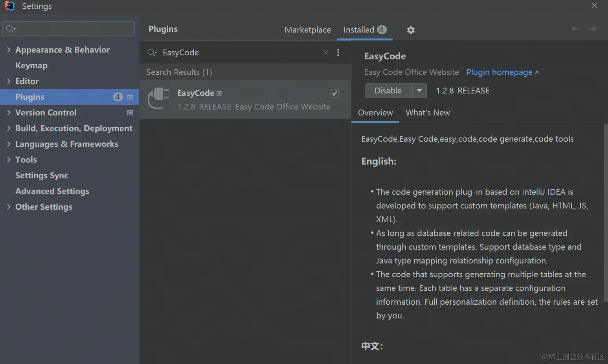Clear the EasyCode plugin search text
This screenshot has height=364, width=608.
click(325, 53)
